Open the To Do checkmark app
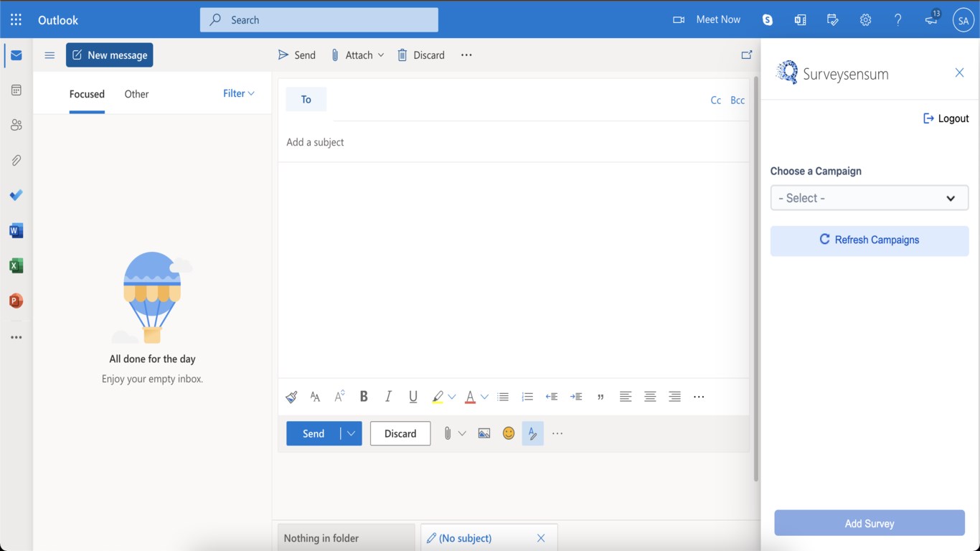 pos(16,195)
